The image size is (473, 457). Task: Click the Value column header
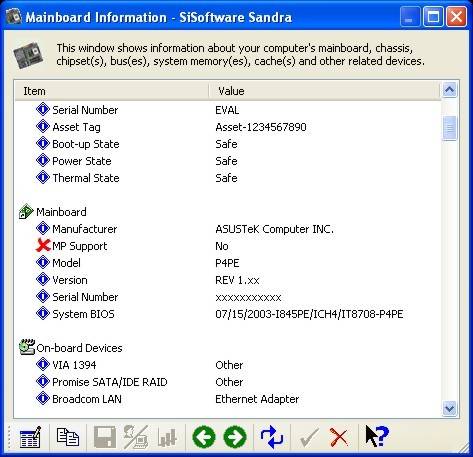tap(324, 91)
